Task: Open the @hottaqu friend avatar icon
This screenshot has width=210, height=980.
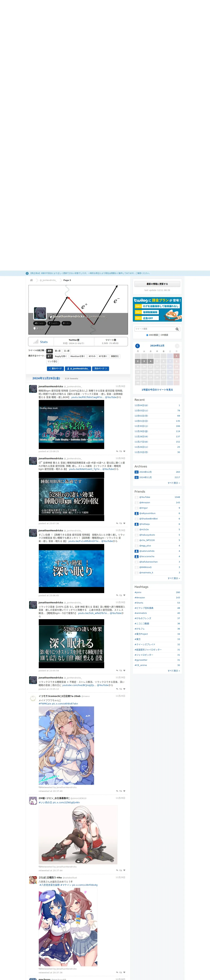Action: [136, 524]
